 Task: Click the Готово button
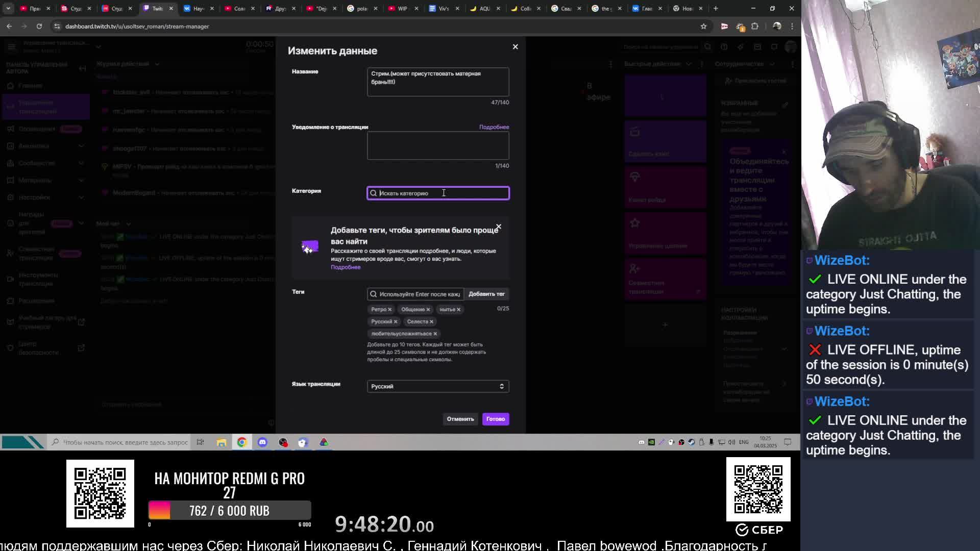(x=495, y=419)
